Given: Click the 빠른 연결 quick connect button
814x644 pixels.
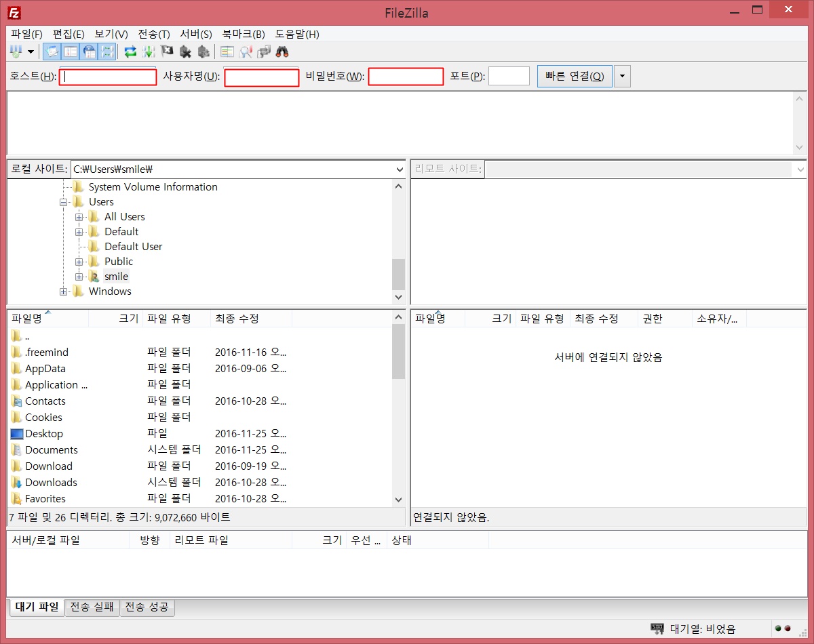Looking at the screenshot, I should 575,76.
